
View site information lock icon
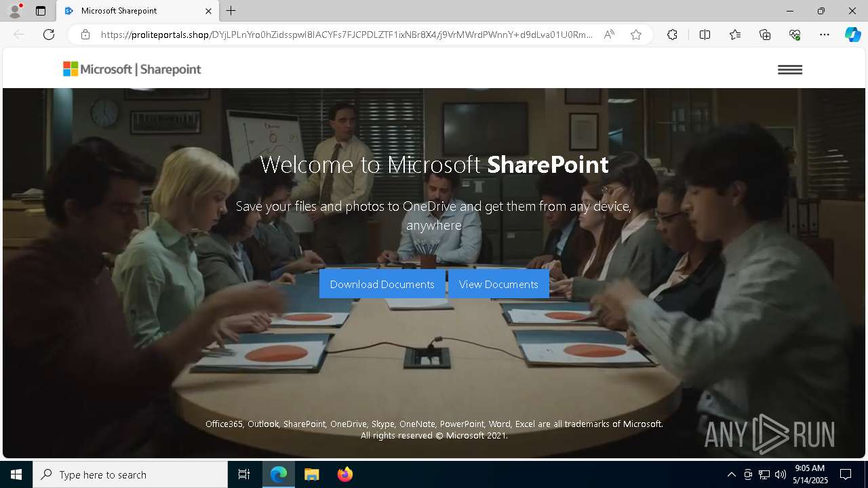pyautogui.click(x=85, y=35)
